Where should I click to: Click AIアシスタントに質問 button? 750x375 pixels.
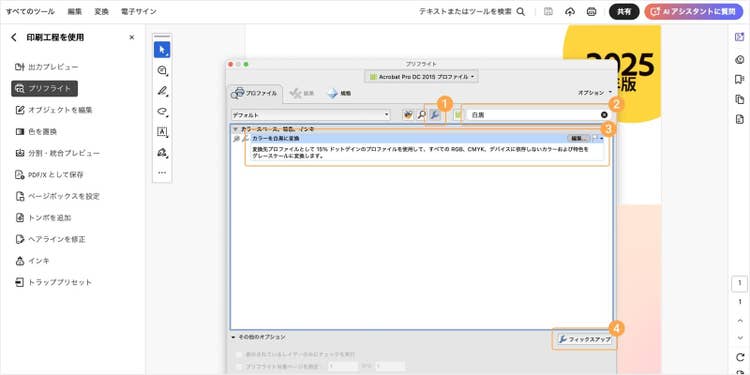tap(694, 11)
